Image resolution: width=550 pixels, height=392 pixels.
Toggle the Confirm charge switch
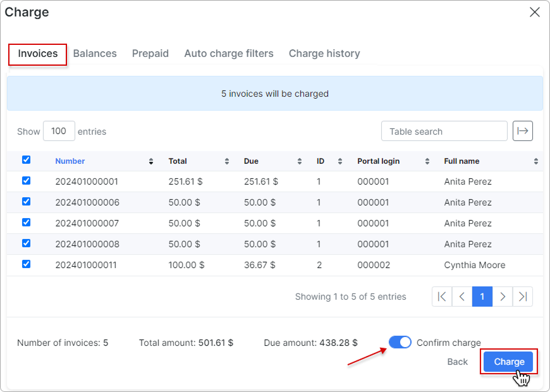pyautogui.click(x=400, y=342)
